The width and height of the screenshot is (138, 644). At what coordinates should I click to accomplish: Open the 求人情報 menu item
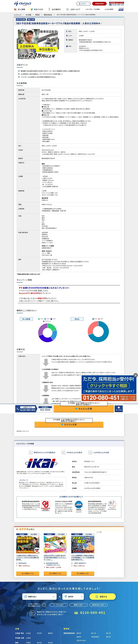(20, 10)
